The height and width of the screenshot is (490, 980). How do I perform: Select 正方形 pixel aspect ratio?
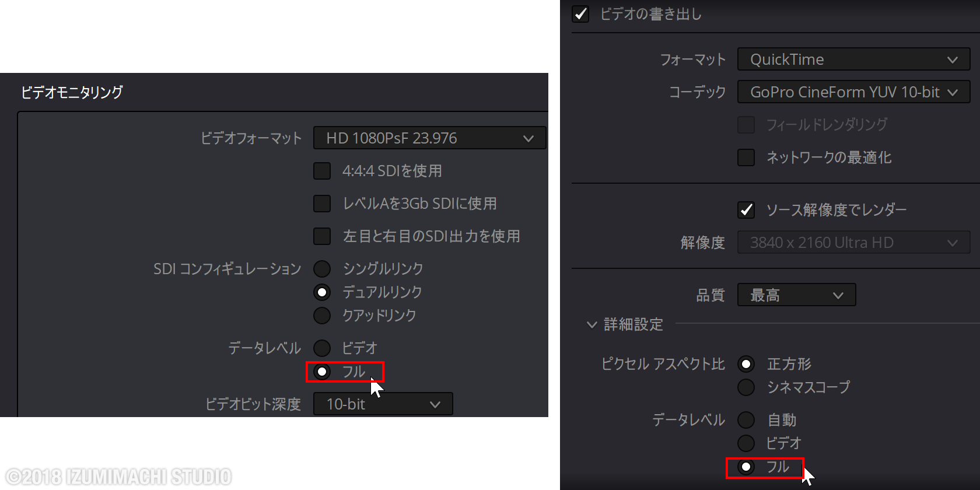tap(746, 364)
